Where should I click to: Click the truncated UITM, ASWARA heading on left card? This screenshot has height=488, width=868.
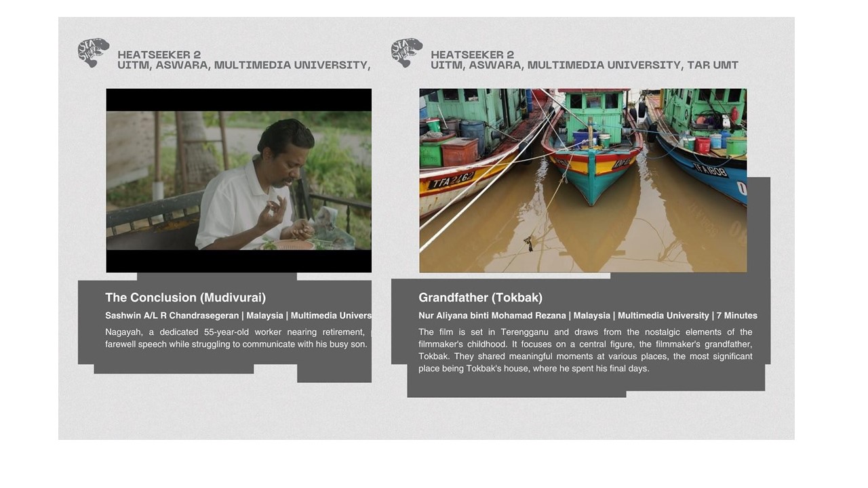[x=244, y=65]
